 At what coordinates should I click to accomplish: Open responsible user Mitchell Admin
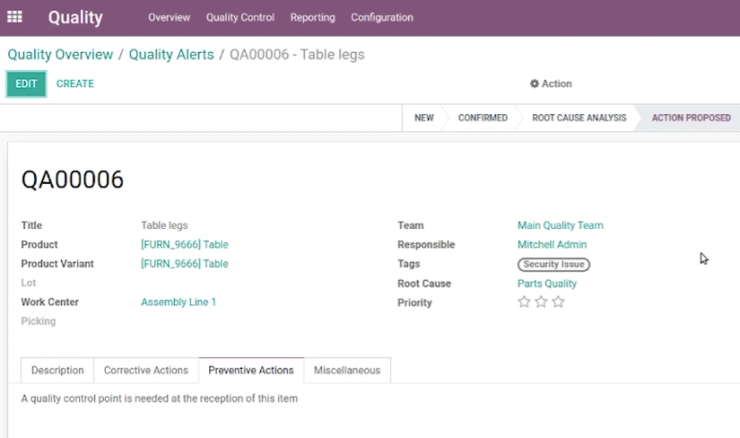click(552, 244)
